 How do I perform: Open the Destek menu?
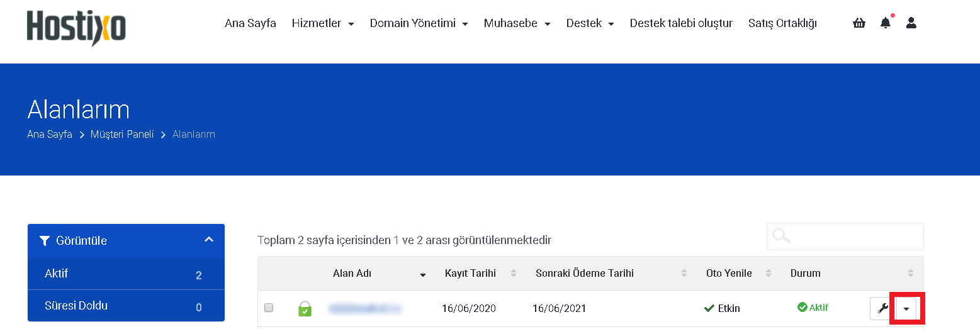(x=590, y=23)
